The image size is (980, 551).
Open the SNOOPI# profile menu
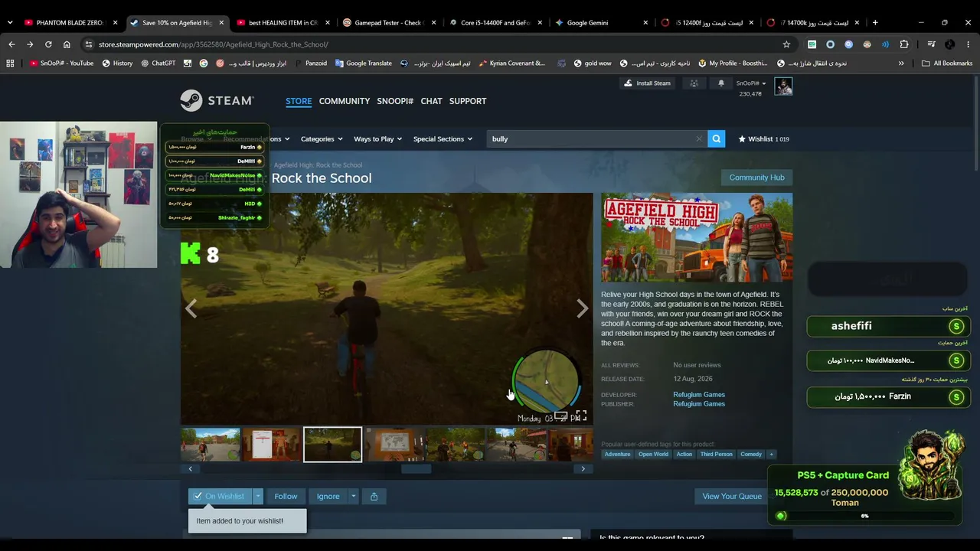[395, 101]
